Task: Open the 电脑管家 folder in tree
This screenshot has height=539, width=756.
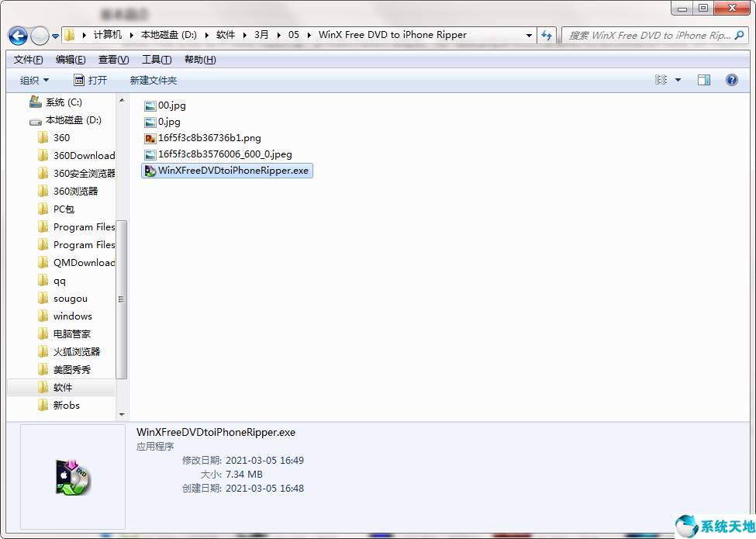Action: click(64, 334)
